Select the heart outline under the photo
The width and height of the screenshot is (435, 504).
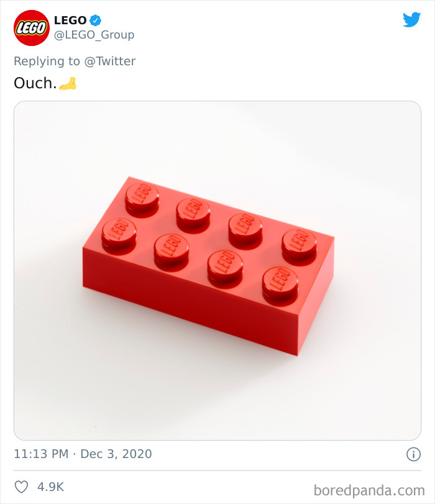click(22, 487)
